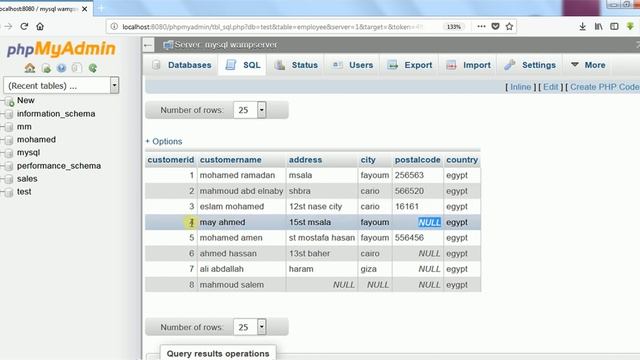Screen dimensions: 640x360
Task: Open the Query results operations section
Action: (x=218, y=353)
